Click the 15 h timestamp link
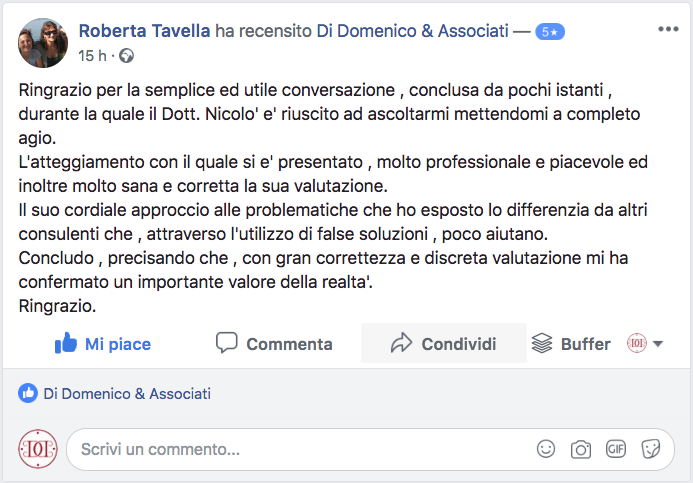 92,55
